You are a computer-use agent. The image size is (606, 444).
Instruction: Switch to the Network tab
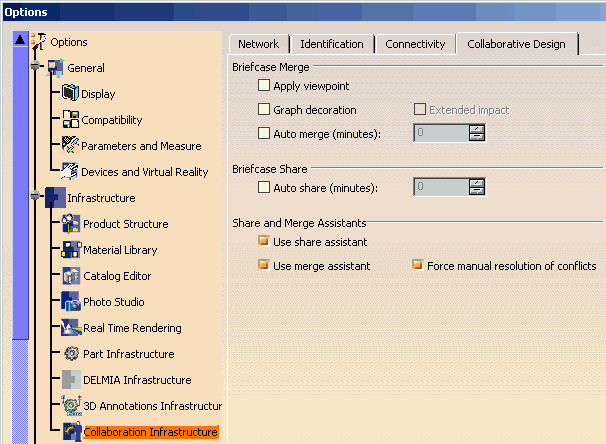coord(258,44)
